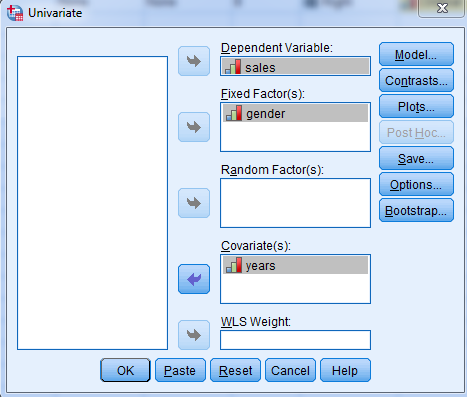Click the arrow next to Random Factor(s)
Viewport: 467px width, 397px height.
[194, 203]
